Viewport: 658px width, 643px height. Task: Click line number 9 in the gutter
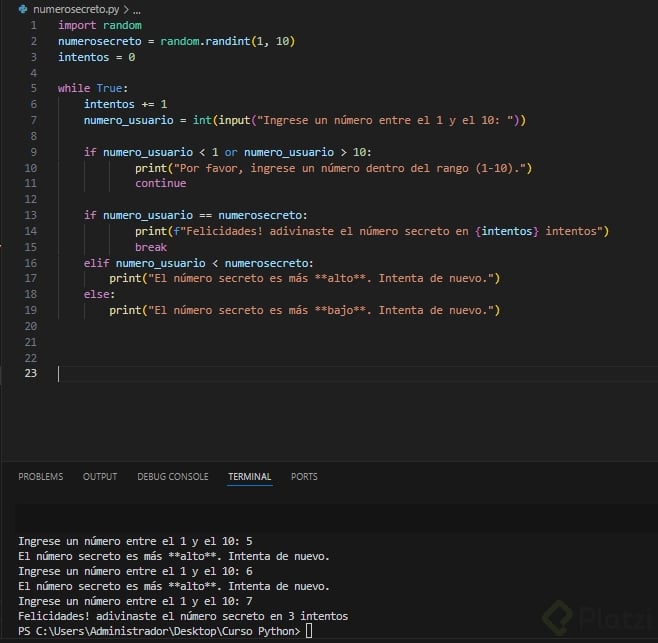click(34, 152)
